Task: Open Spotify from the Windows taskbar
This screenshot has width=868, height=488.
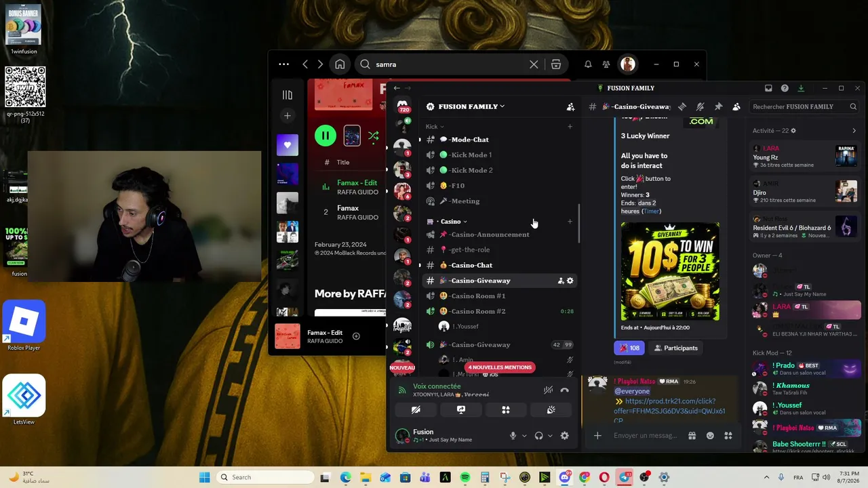Action: tap(465, 477)
